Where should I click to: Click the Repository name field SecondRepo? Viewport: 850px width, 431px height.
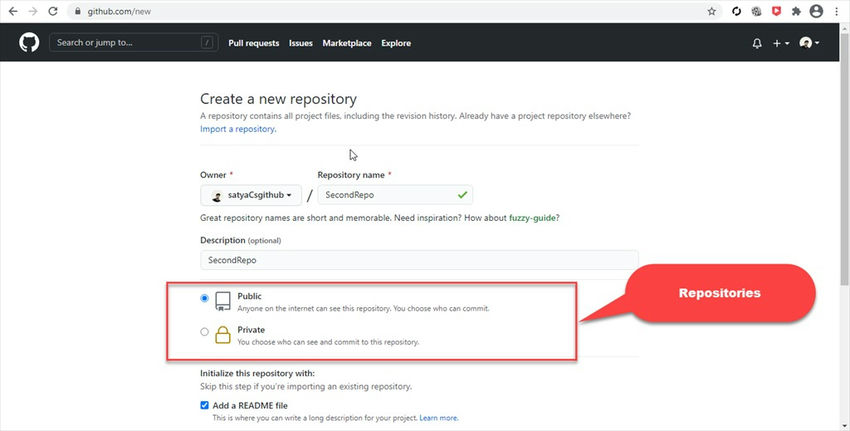(x=395, y=195)
